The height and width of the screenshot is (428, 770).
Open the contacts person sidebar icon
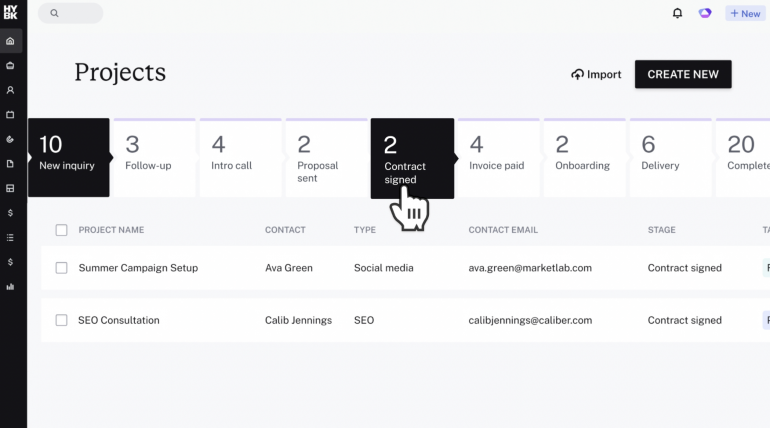10,90
